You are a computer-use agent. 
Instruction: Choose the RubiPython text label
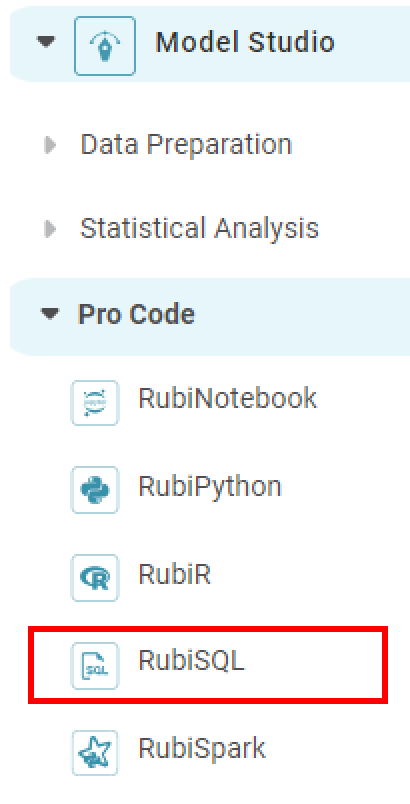[x=210, y=487]
